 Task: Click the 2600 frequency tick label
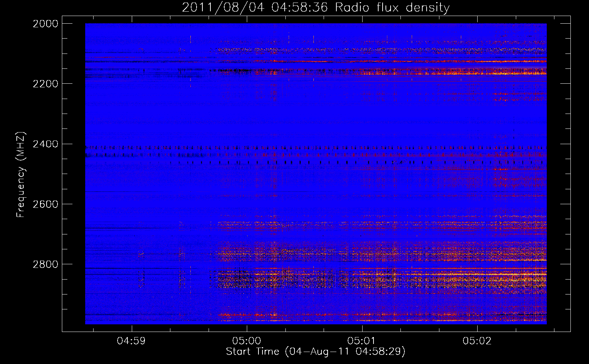tap(46, 204)
